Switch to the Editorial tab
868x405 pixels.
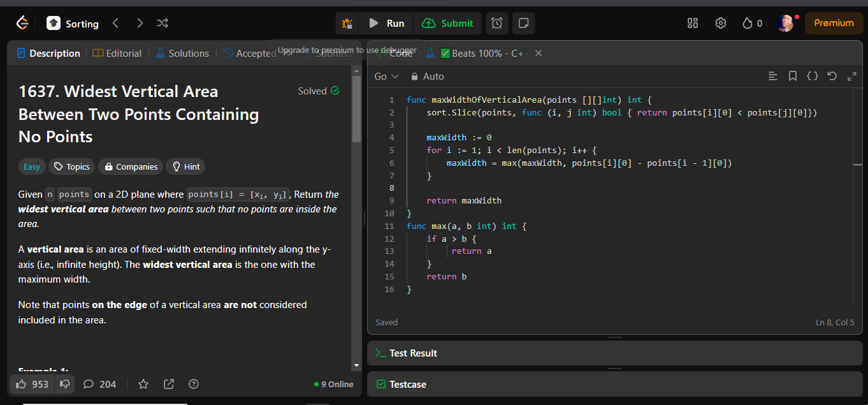(117, 54)
